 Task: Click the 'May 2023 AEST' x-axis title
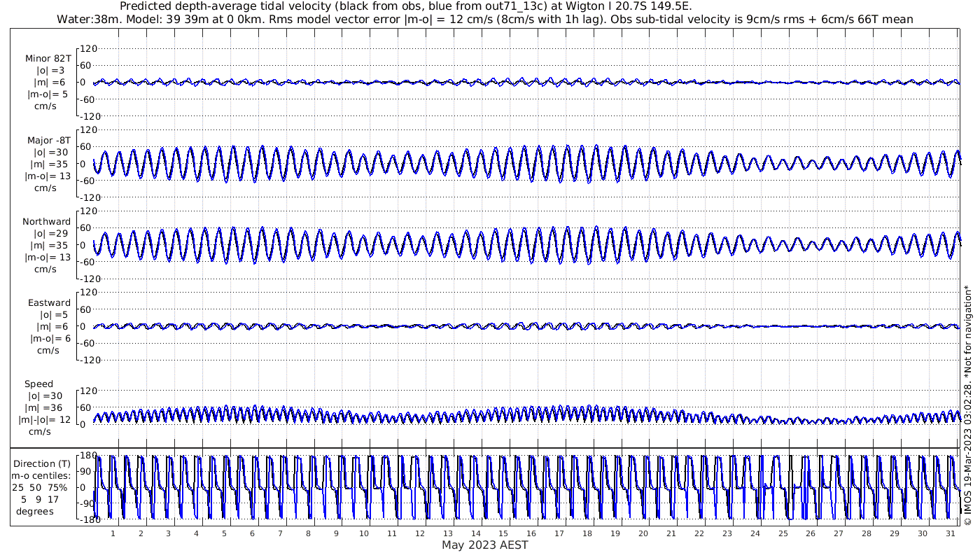[x=485, y=545]
